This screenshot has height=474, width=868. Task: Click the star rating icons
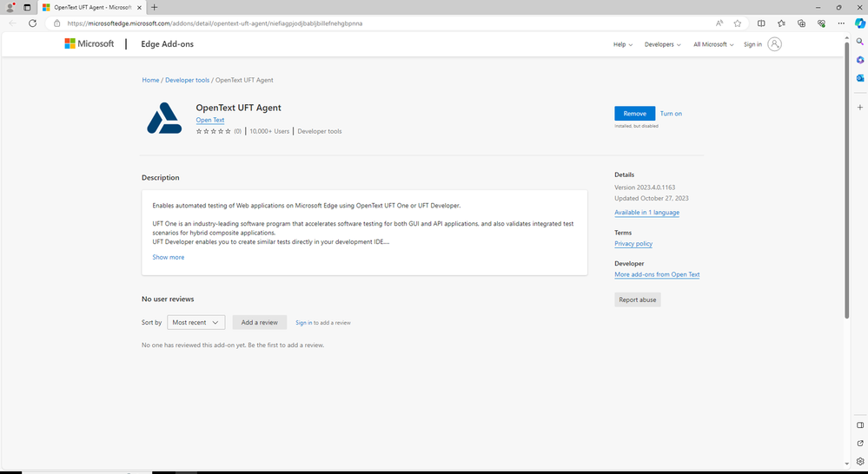tap(213, 131)
